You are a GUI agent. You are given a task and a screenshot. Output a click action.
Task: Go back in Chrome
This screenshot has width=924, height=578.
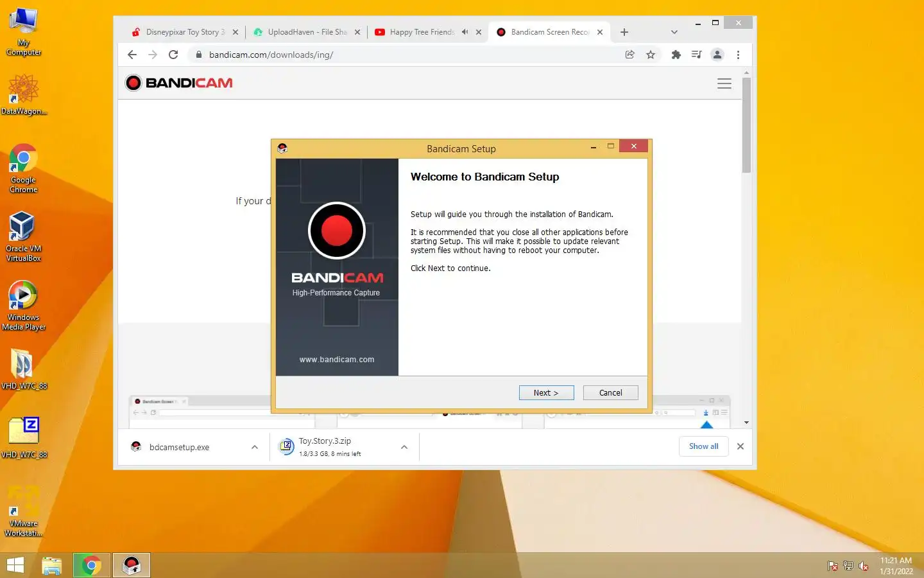pyautogui.click(x=132, y=55)
